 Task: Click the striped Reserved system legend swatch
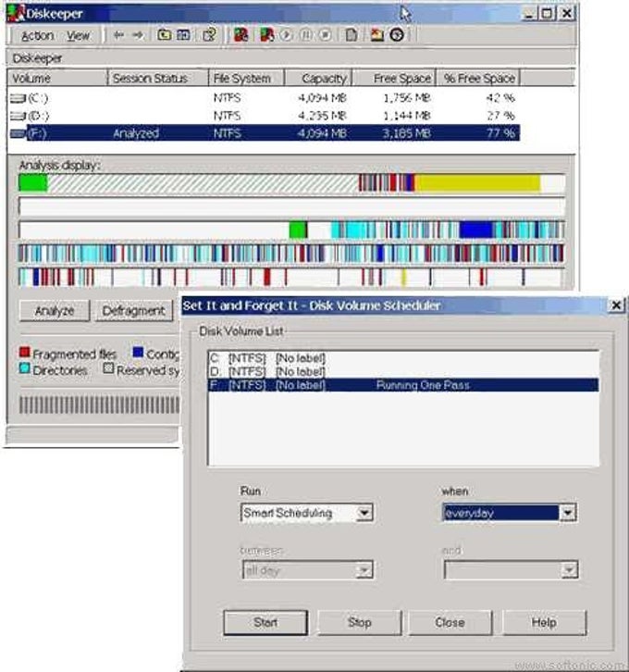tap(108, 367)
